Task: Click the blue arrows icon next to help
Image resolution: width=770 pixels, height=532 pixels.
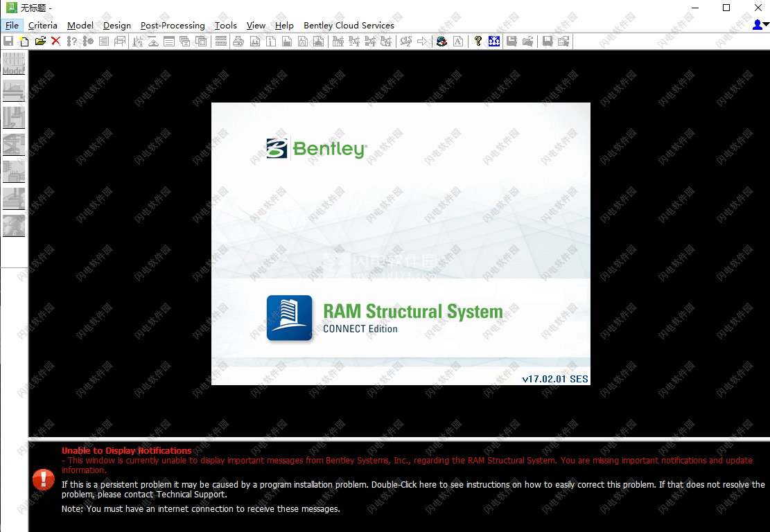Action: point(494,42)
